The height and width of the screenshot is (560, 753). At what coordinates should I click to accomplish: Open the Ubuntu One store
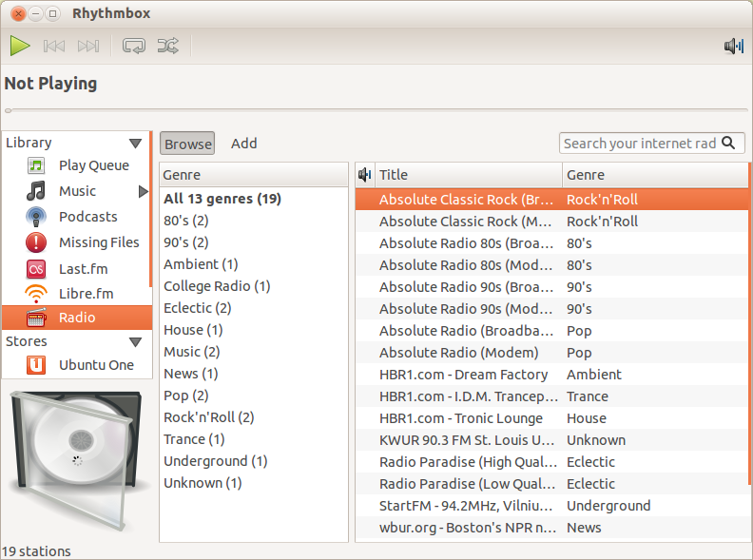(96, 365)
